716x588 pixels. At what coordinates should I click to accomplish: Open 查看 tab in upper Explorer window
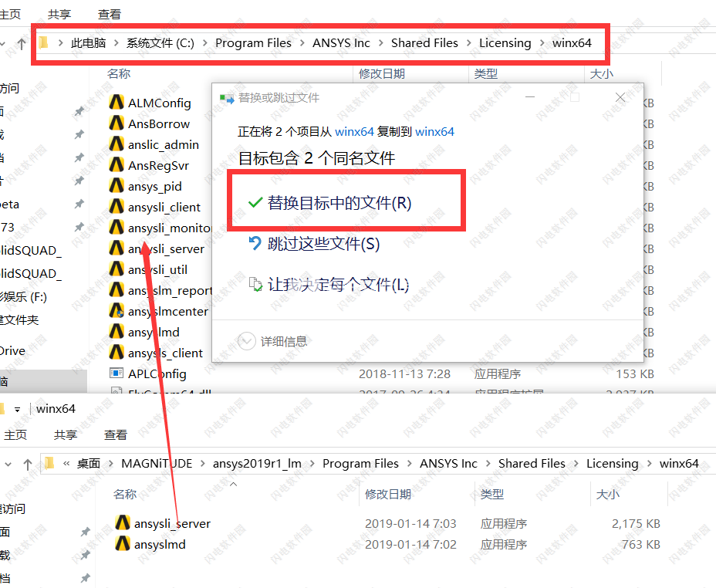(x=109, y=15)
